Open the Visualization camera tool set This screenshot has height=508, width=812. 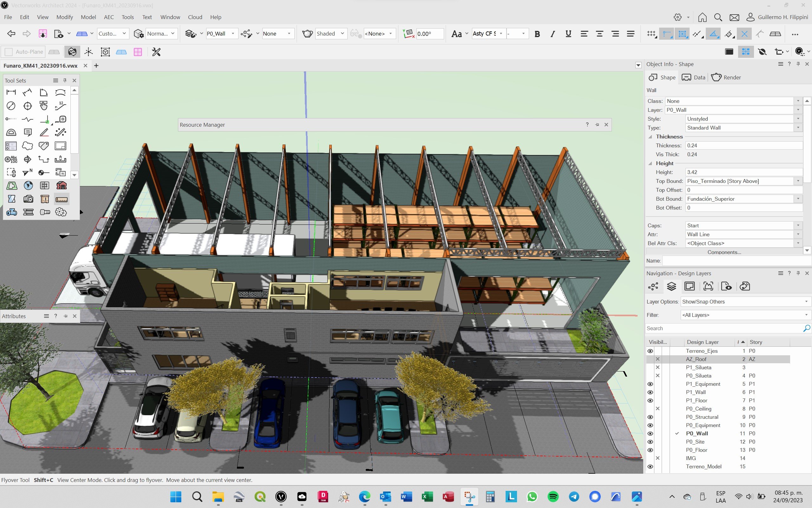28,199
